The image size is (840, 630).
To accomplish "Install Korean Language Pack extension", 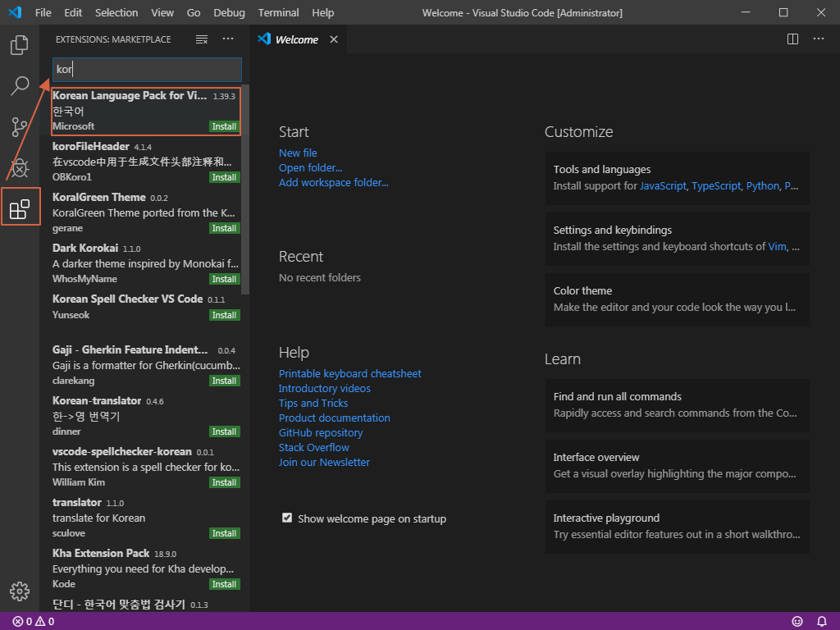I will (x=224, y=126).
